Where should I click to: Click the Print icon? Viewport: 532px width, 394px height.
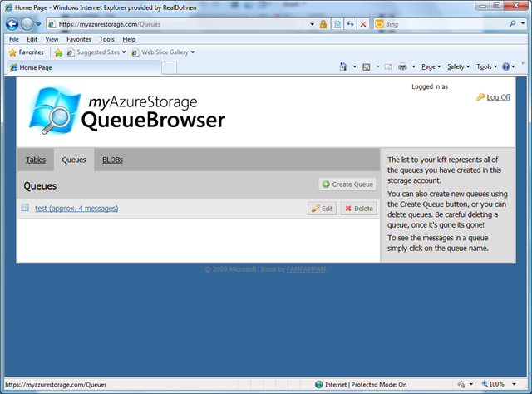click(x=402, y=66)
